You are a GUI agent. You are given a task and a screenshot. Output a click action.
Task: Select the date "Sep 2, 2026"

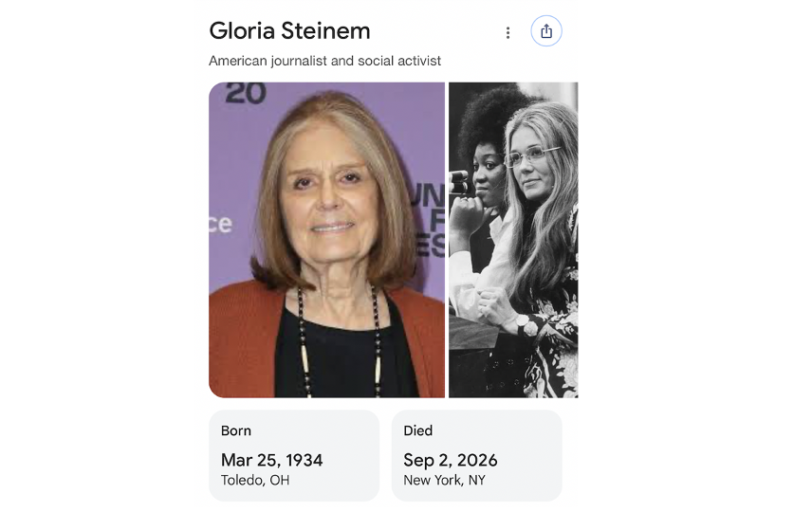(451, 460)
